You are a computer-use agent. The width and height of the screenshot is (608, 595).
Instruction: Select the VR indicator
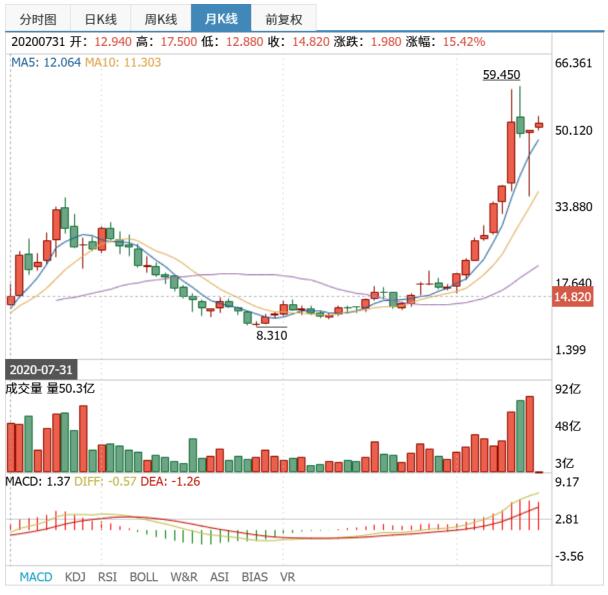tap(288, 577)
